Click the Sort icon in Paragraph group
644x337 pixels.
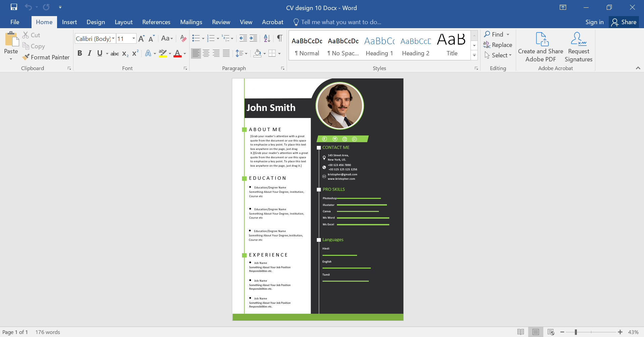(x=266, y=38)
